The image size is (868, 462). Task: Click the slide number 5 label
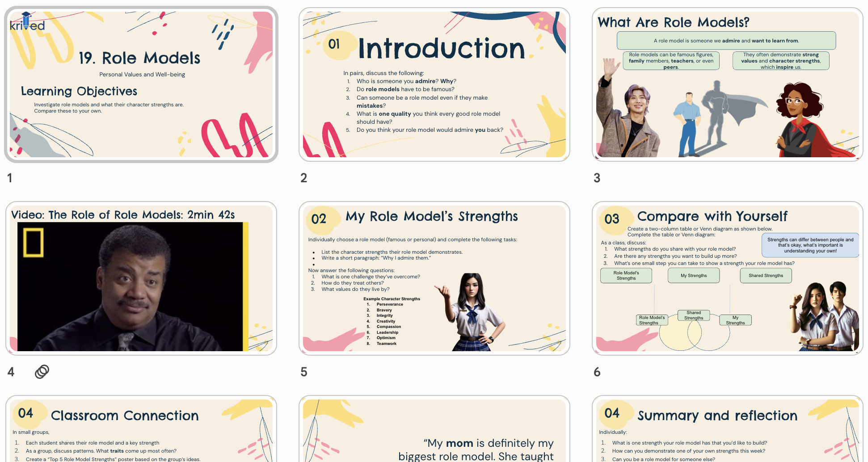click(x=304, y=372)
